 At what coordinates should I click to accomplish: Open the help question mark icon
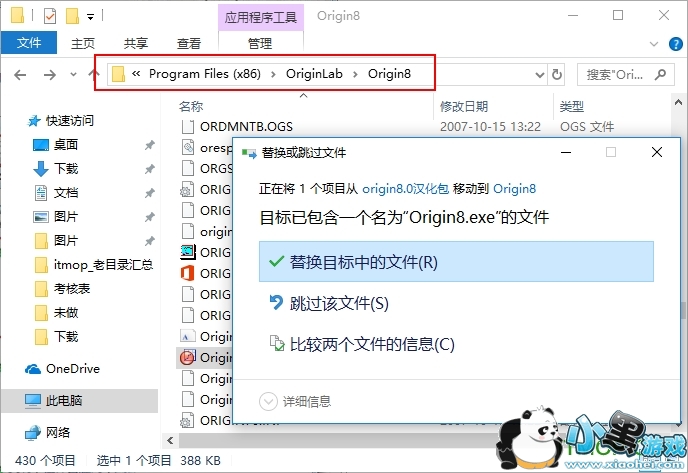pyautogui.click(x=676, y=44)
